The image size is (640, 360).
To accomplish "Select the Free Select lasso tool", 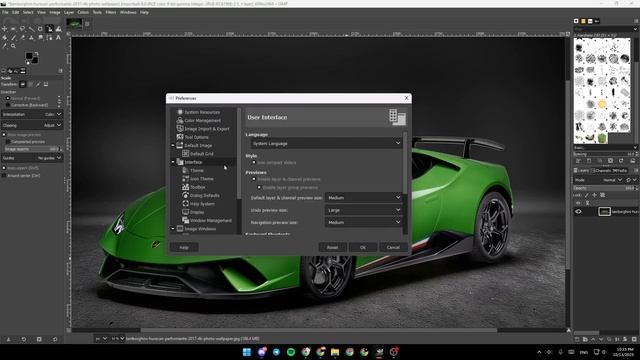I will (x=22, y=29).
